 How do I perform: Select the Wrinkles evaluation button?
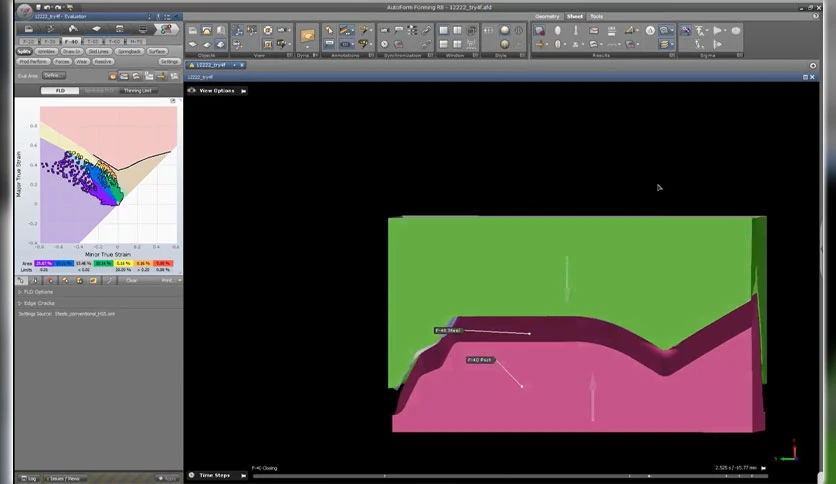point(46,51)
